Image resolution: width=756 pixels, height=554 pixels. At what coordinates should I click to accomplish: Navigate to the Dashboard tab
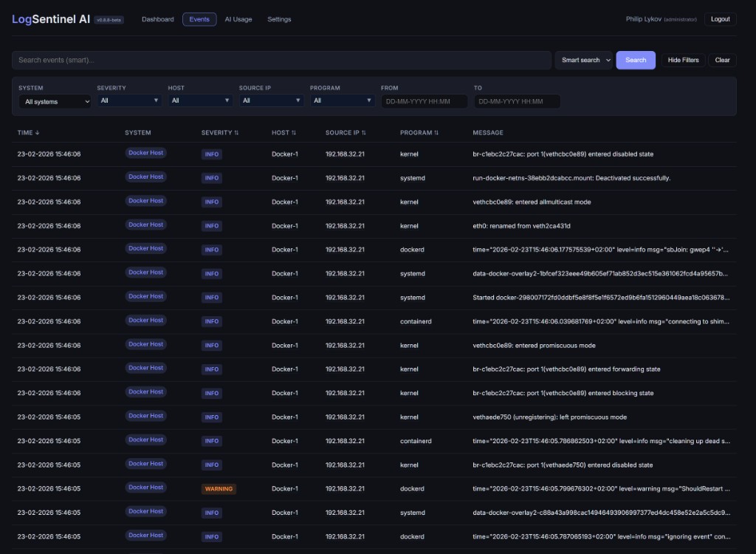(x=158, y=19)
